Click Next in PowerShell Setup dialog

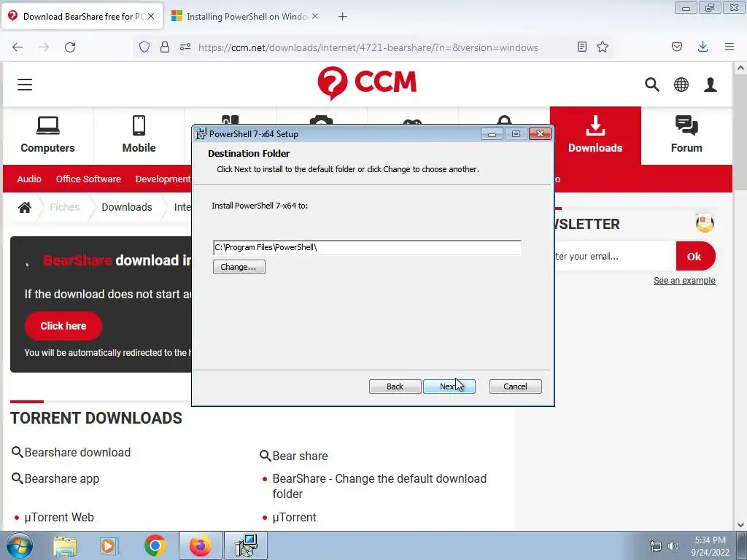coord(449,386)
